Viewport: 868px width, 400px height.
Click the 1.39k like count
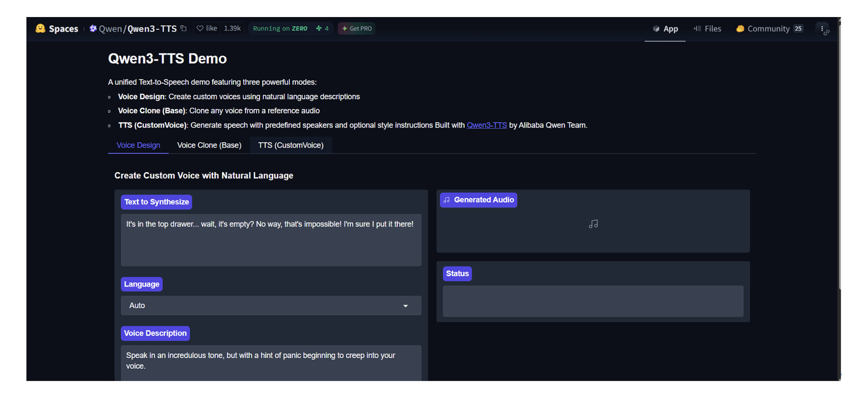pos(232,28)
